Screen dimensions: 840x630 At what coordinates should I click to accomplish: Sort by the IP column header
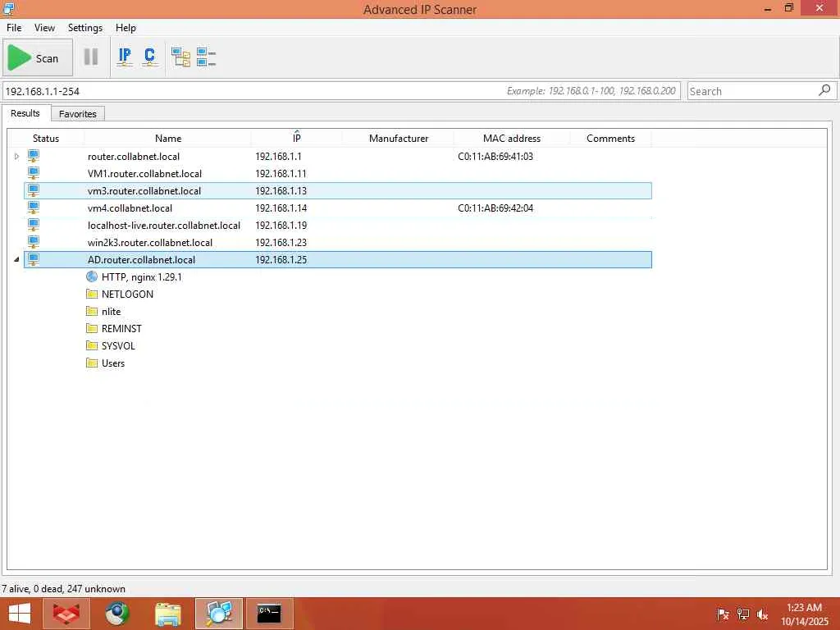297,138
